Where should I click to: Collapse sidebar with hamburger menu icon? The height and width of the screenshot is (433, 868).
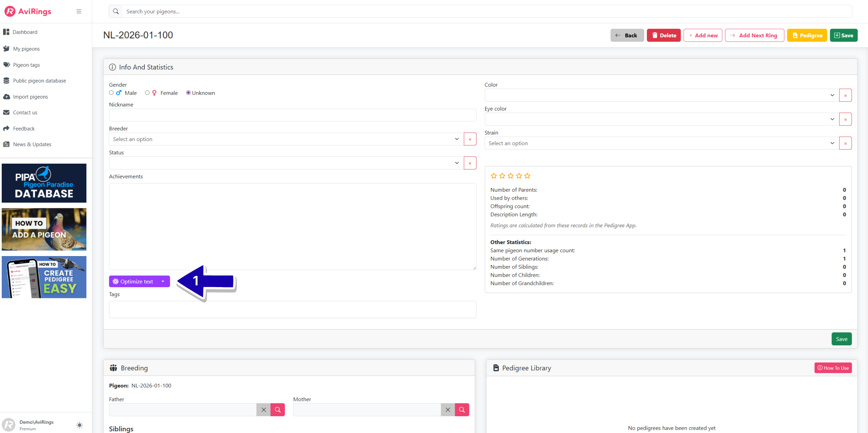click(x=79, y=11)
